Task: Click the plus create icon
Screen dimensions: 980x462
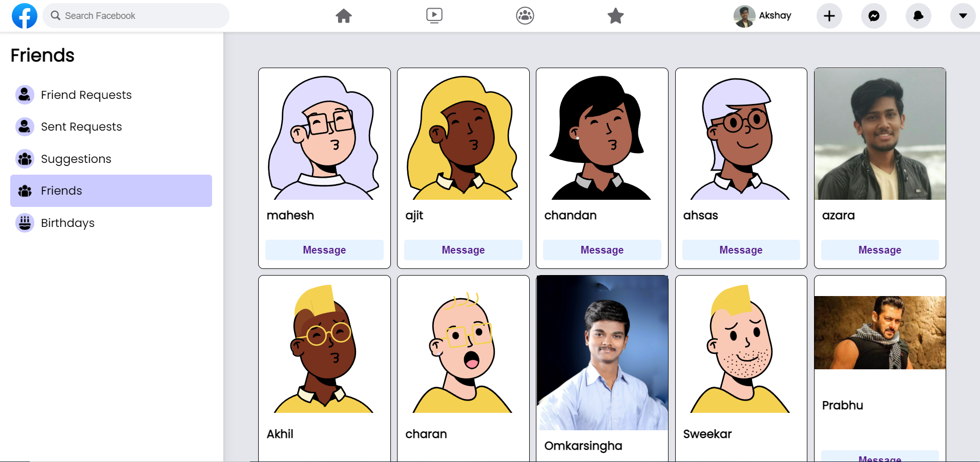Action: click(x=829, y=16)
